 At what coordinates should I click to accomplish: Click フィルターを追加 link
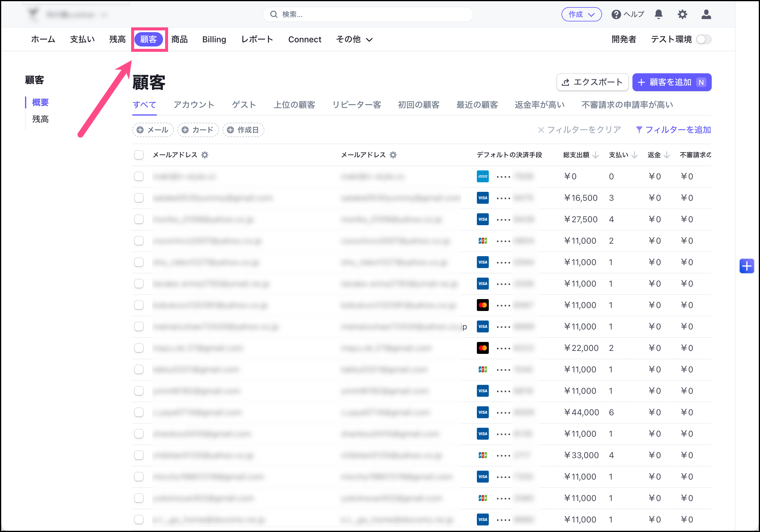pyautogui.click(x=673, y=130)
